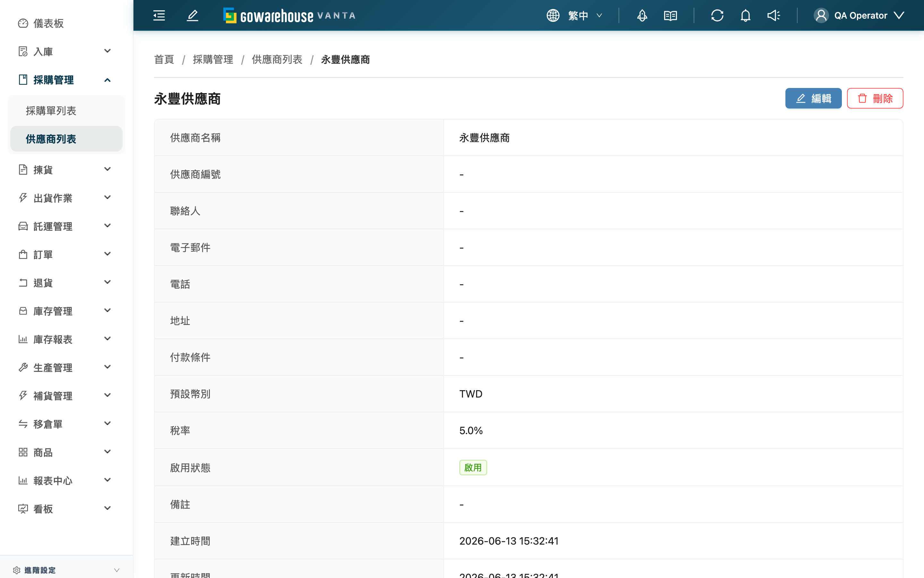Collapse the sidebar with the menu fold icon
This screenshot has width=924, height=578.
coord(159,15)
